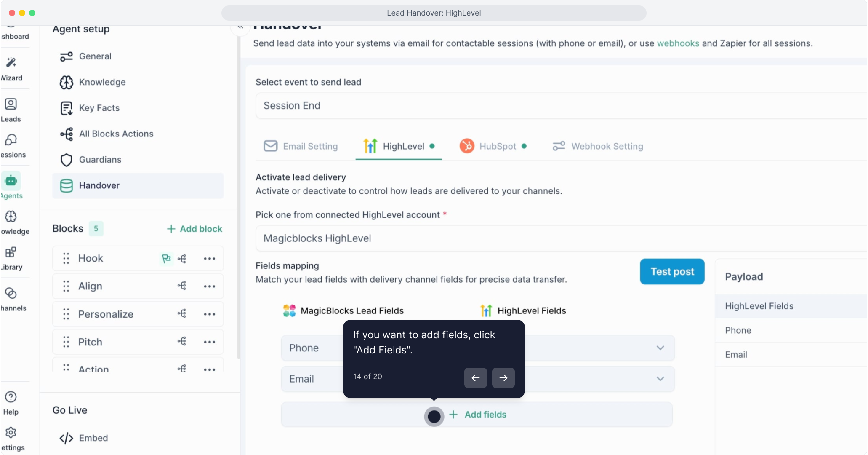The image size is (868, 455).
Task: Go to next tour step arrow
Action: pyautogui.click(x=503, y=378)
